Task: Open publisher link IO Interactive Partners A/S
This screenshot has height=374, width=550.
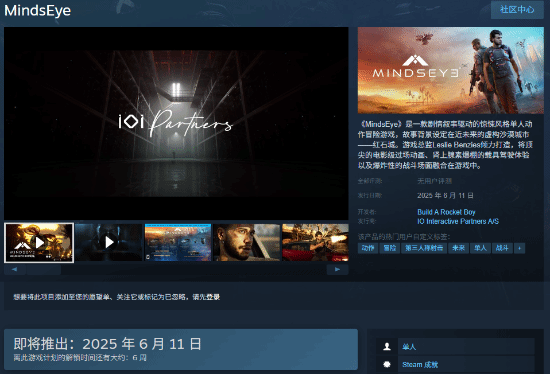Action: point(458,221)
